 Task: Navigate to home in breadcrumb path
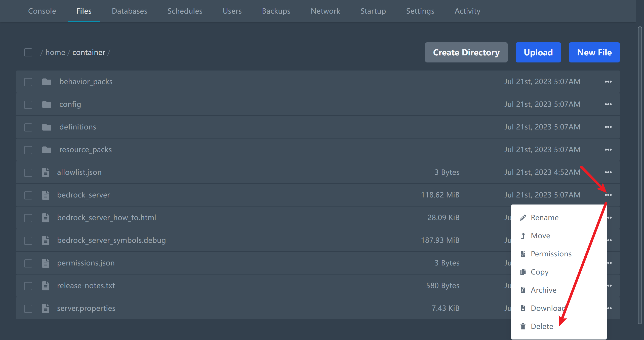55,52
